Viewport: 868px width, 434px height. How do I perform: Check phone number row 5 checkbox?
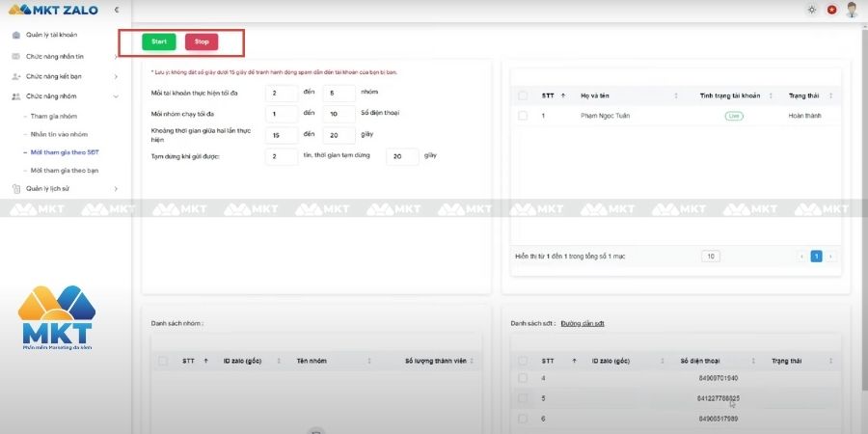523,398
